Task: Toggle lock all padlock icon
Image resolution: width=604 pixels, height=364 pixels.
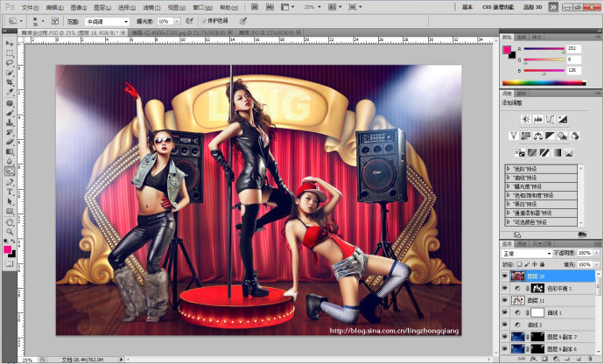Action: (x=543, y=264)
